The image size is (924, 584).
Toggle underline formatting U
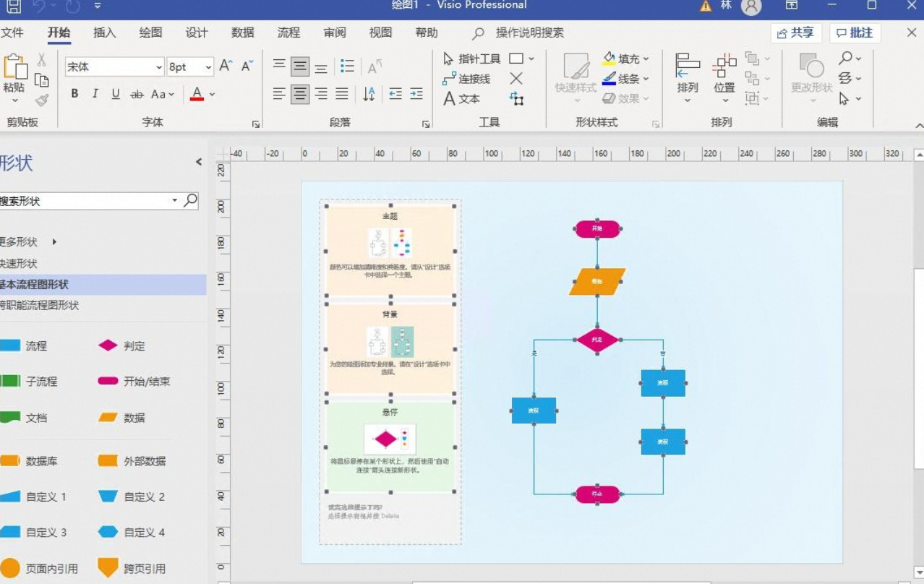click(116, 94)
